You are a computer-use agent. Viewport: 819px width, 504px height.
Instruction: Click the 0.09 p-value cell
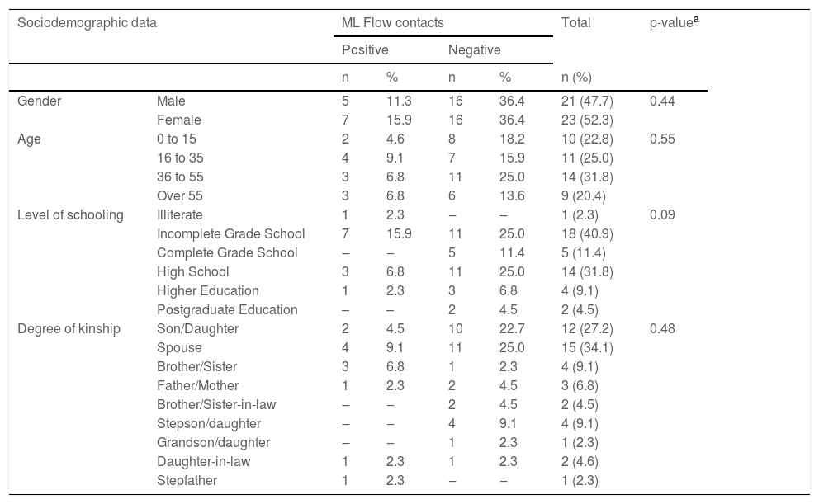[662, 214]
